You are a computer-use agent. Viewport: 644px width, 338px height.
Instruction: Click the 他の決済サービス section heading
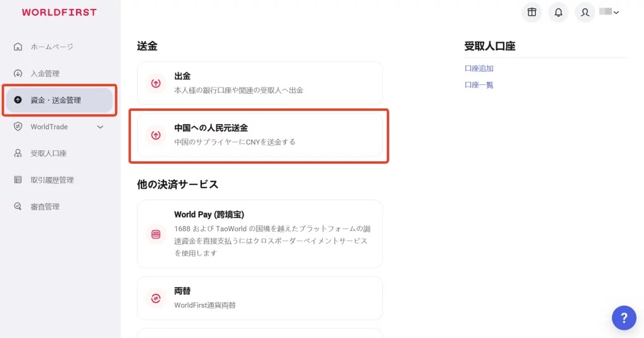pos(177,184)
